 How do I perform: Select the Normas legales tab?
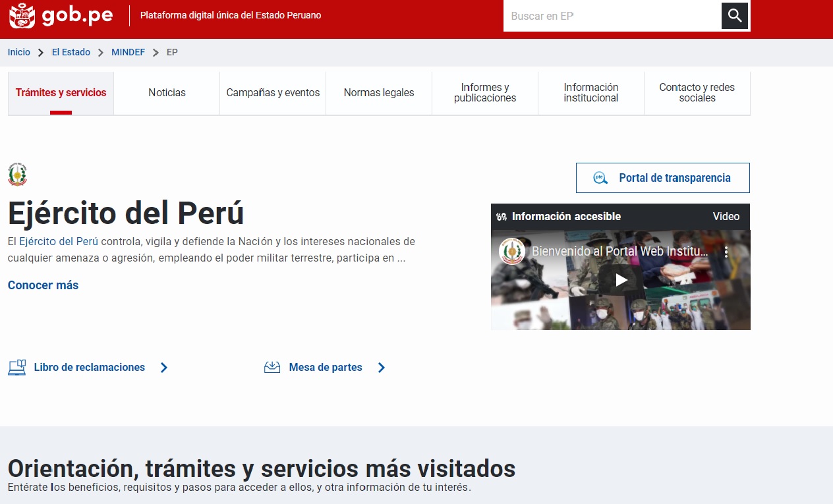click(x=379, y=93)
